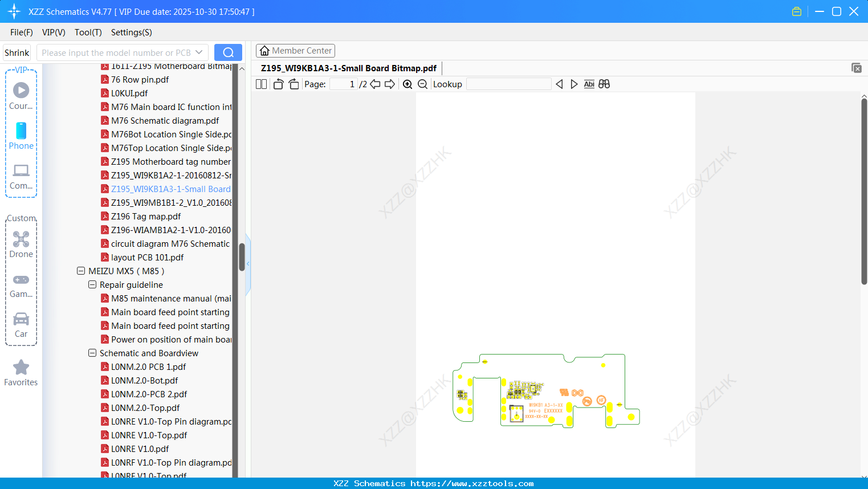Viewport: 868px width, 489px height.
Task: Open the Car category
Action: tap(21, 325)
